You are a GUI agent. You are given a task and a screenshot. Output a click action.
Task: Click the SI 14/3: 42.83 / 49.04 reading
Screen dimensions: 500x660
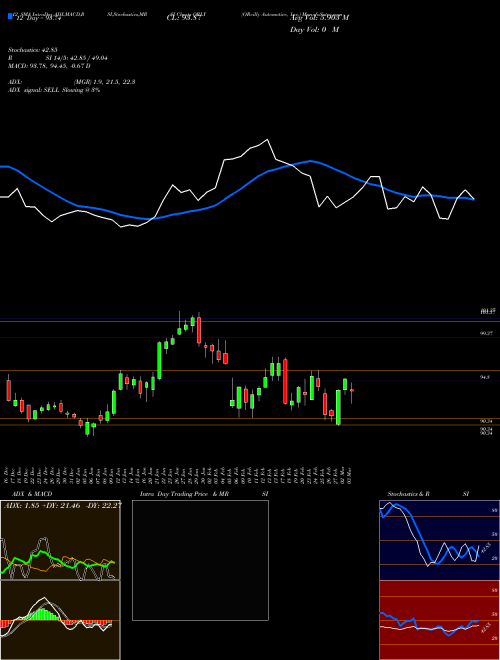click(77, 58)
